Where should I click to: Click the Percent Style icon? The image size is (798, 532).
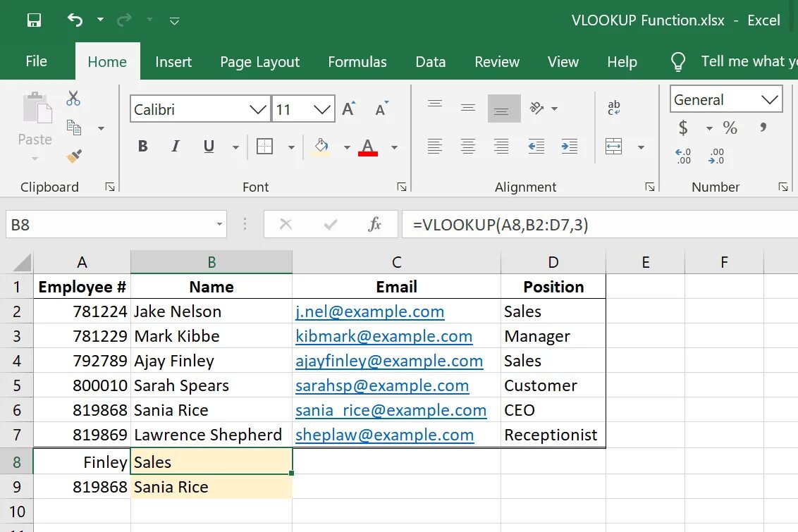730,128
